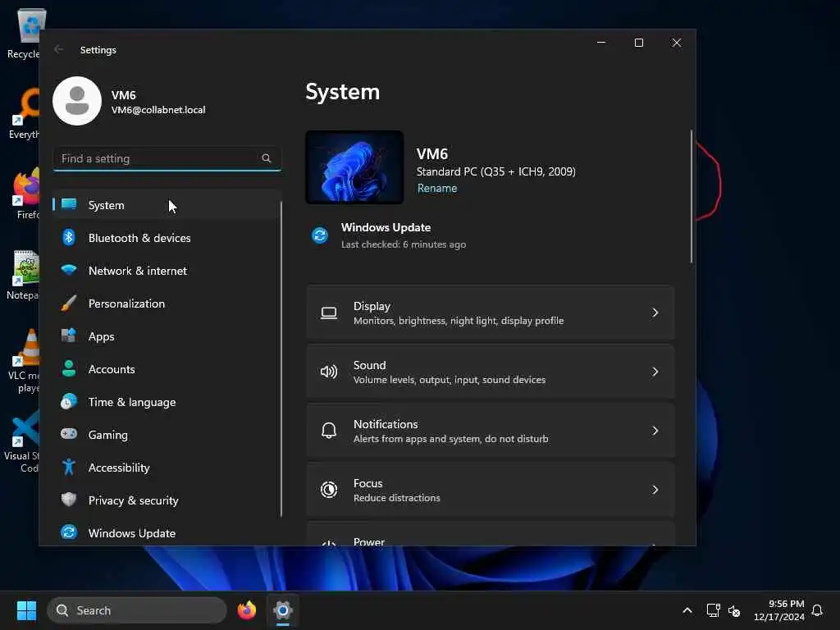
Task: Click the muted volume tray icon
Action: point(734,610)
